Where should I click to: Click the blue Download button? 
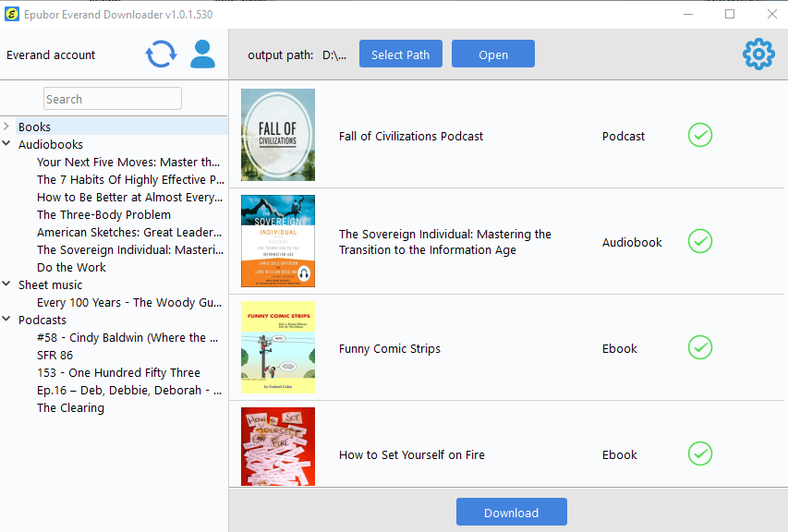click(x=511, y=513)
